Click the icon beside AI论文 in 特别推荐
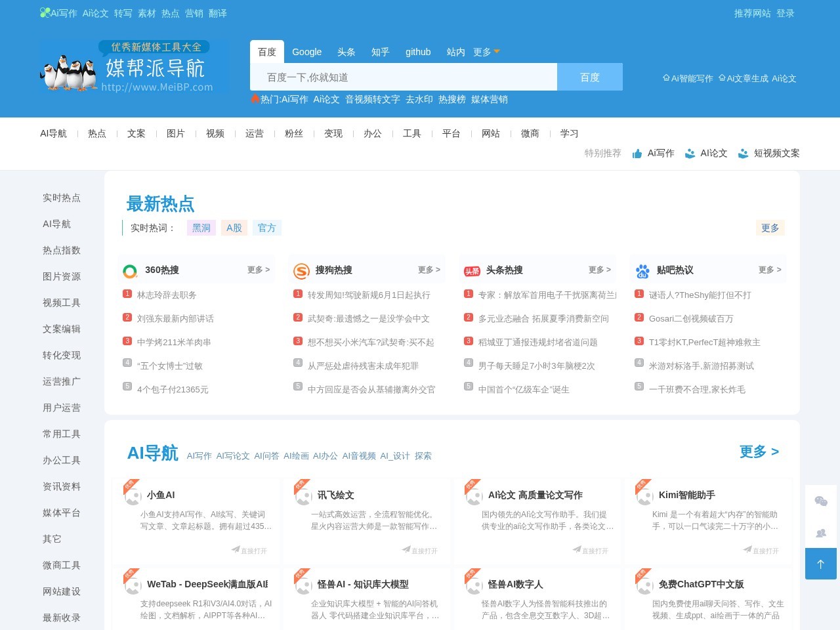Screen dimensions: 840x630 (x=690, y=154)
